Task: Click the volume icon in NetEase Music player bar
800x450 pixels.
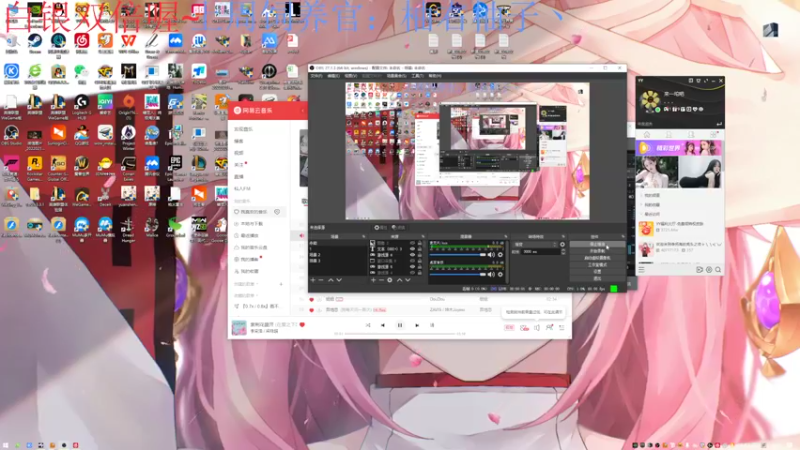Action: pyautogui.click(x=537, y=327)
